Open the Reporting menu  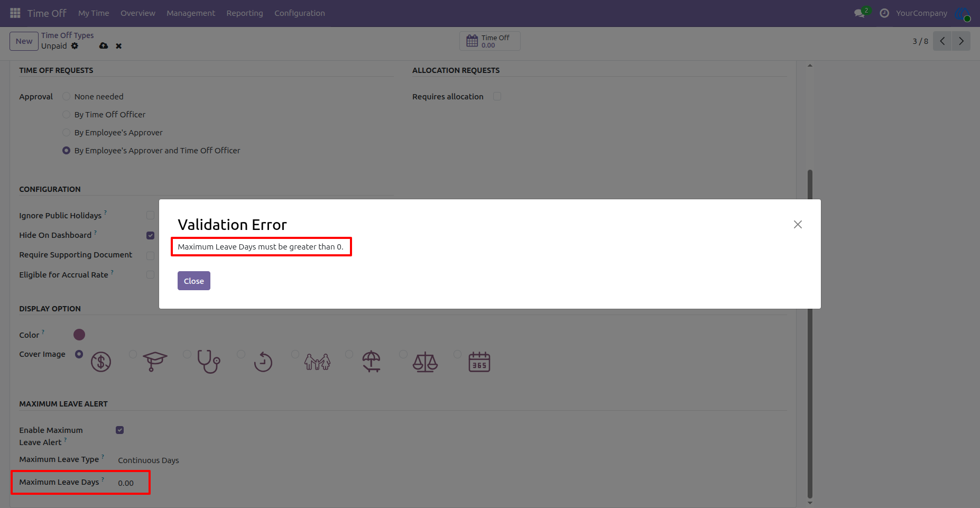(245, 13)
